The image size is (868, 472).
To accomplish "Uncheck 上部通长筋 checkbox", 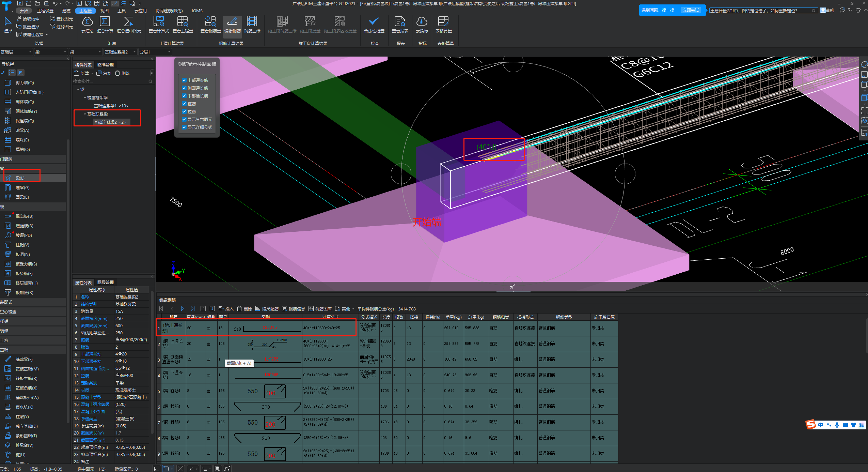I will pos(184,80).
